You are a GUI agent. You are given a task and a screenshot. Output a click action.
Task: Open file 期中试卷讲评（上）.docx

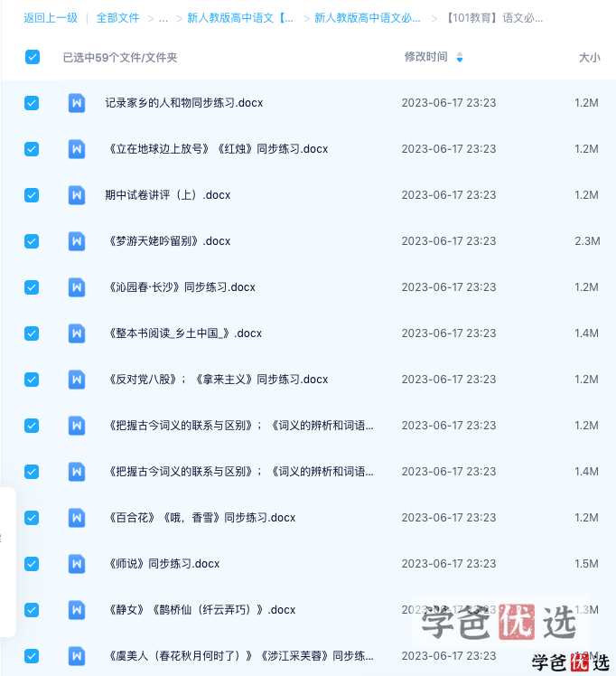coord(168,195)
